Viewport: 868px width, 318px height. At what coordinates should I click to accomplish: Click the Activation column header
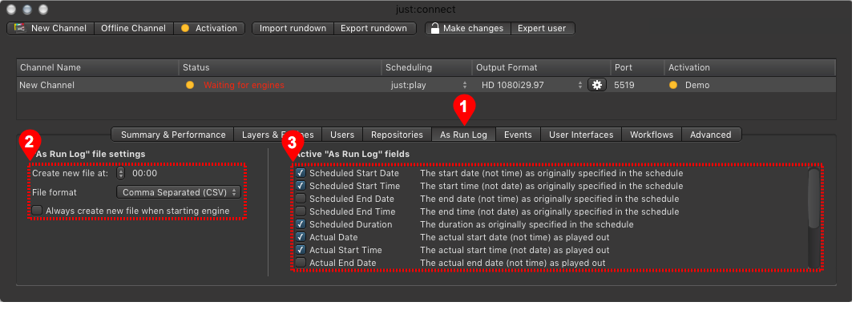[750, 67]
